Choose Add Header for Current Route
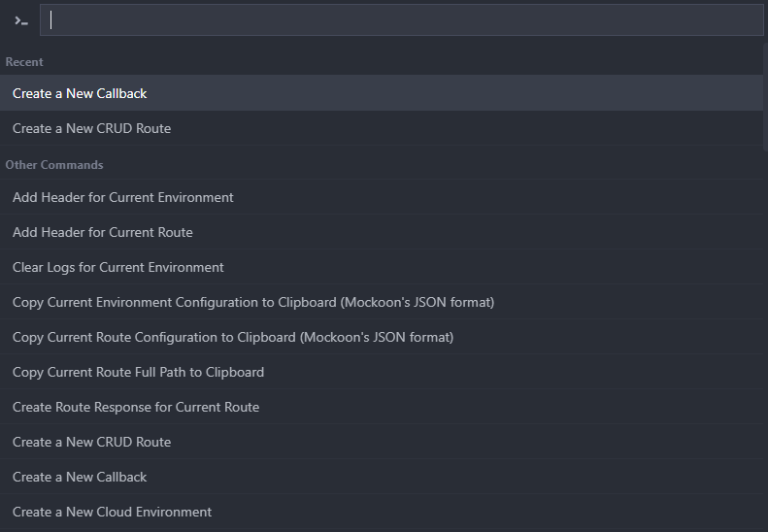Viewport: 768px width, 532px height. pos(103,232)
